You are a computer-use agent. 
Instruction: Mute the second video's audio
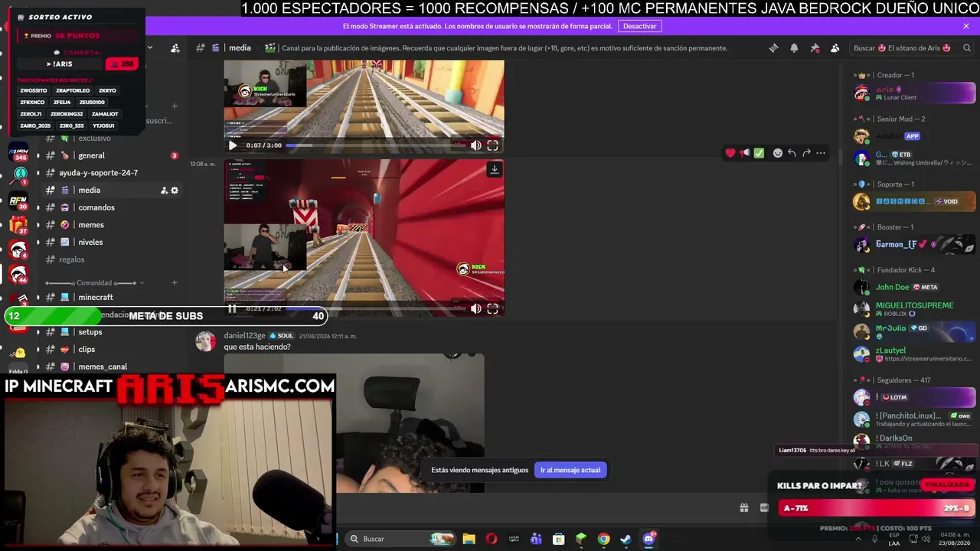pos(476,309)
